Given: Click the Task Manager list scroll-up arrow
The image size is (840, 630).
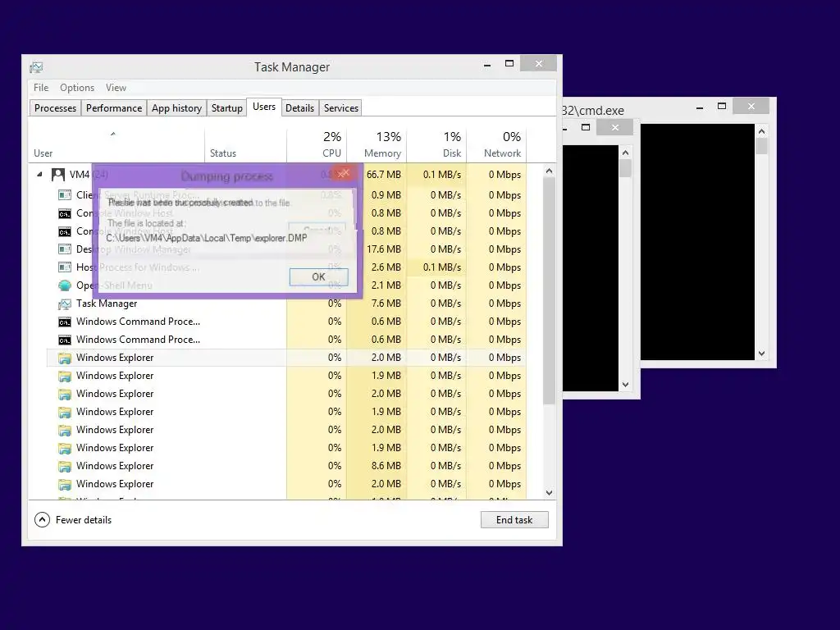Looking at the screenshot, I should point(549,171).
